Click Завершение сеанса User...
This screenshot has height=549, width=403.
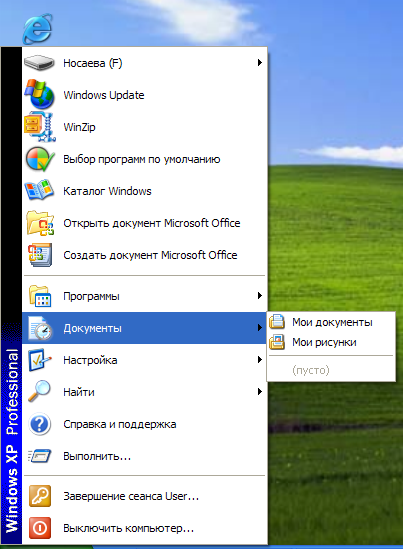click(x=145, y=496)
